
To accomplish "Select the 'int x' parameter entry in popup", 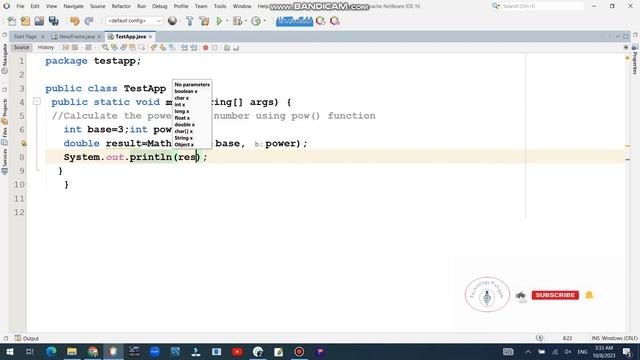I will coord(180,105).
